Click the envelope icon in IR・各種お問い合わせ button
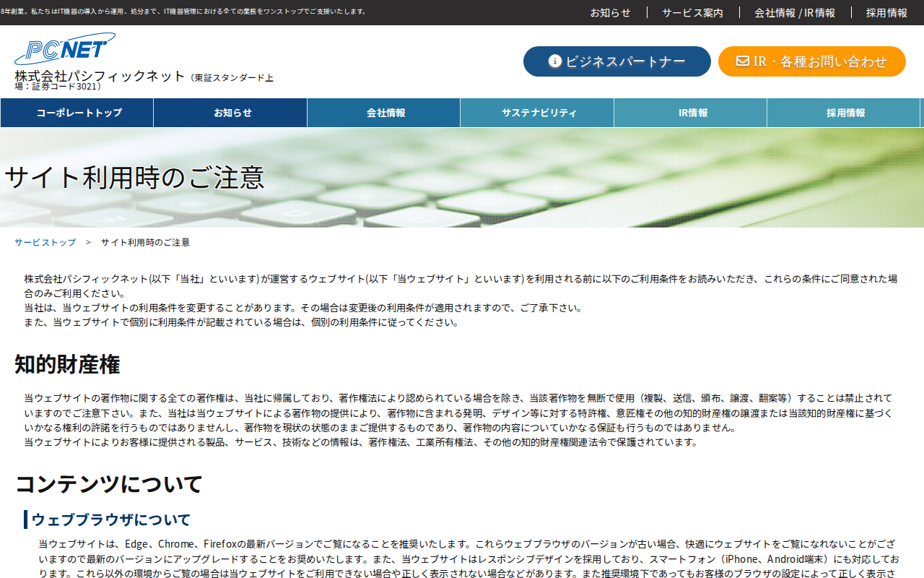This screenshot has width=924, height=578. click(742, 61)
